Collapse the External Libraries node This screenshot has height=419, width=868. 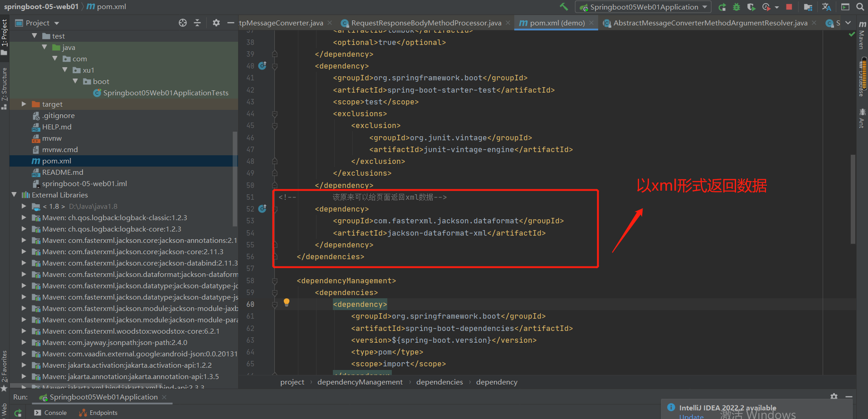(x=14, y=195)
